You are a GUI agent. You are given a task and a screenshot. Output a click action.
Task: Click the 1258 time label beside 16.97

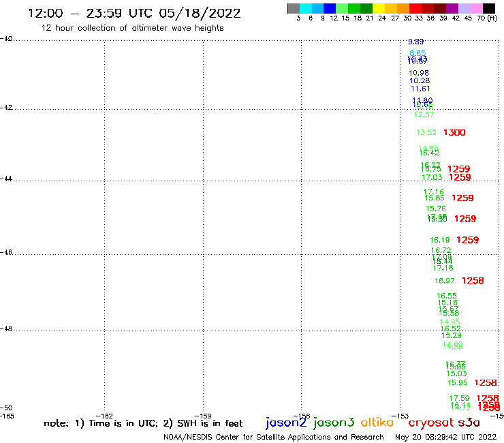pyautogui.click(x=473, y=281)
